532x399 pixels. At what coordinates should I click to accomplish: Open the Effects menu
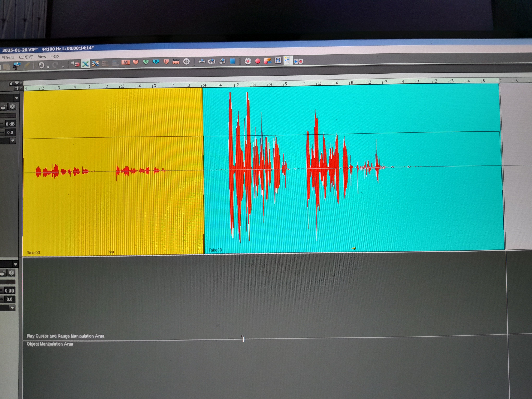click(8, 58)
